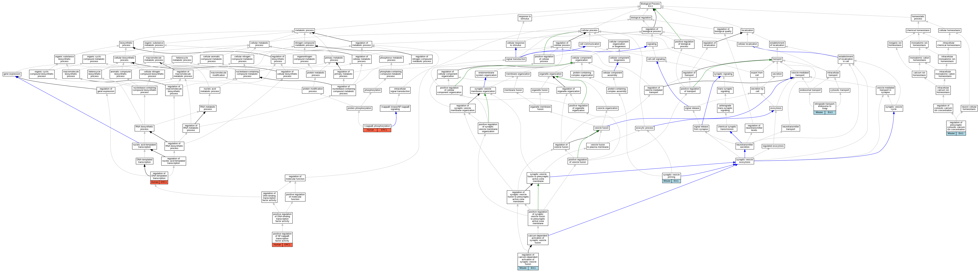Select the "intracellular transport" node
980x272 pixels.
(833, 74)
